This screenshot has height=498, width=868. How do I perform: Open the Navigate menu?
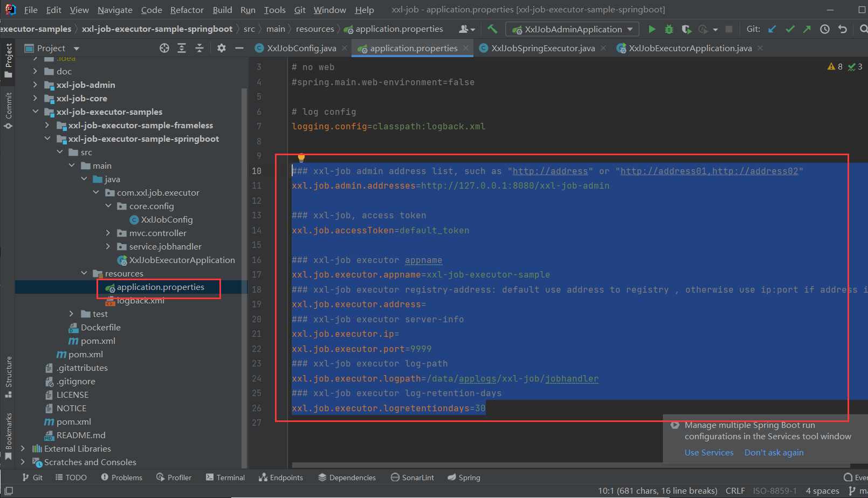click(x=115, y=10)
